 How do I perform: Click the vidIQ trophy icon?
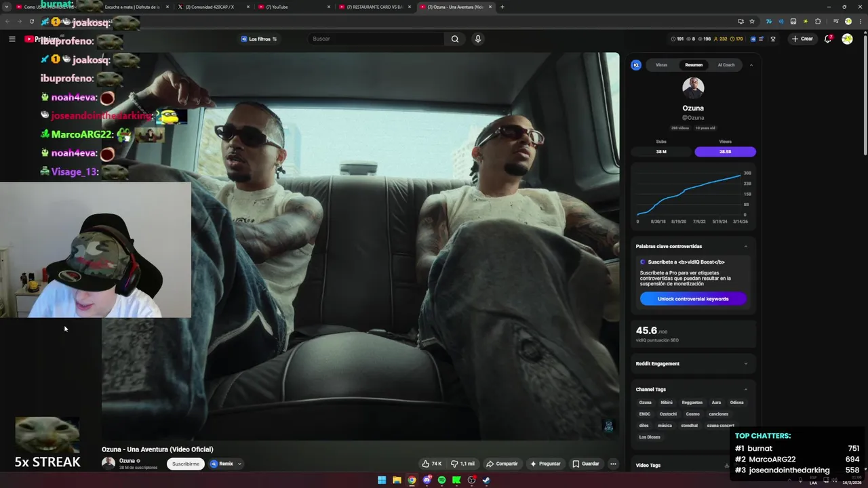click(x=772, y=39)
